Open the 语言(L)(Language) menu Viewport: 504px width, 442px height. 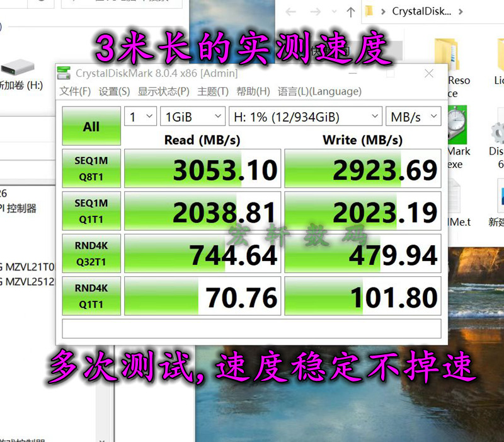(319, 91)
